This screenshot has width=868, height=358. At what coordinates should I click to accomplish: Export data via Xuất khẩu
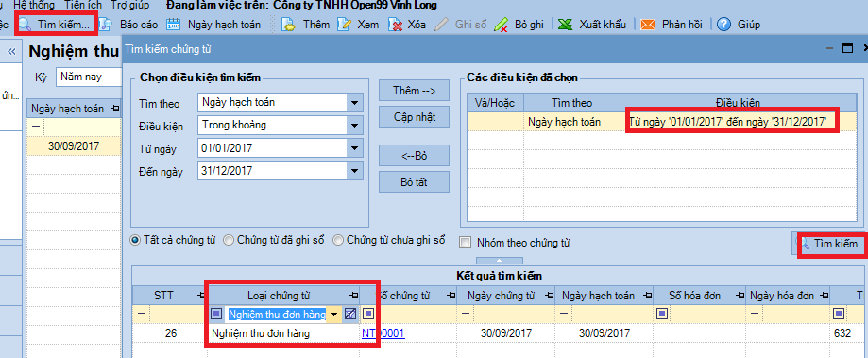[x=592, y=25]
